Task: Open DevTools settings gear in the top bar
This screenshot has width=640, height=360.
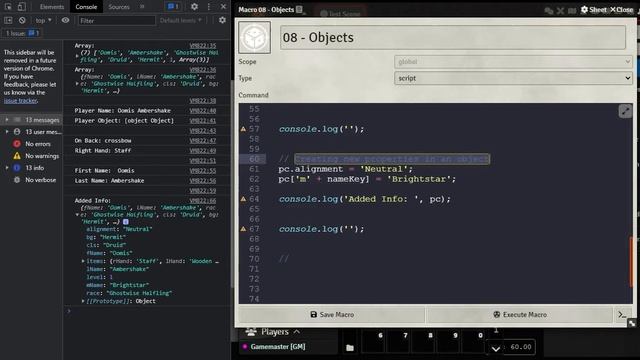Action: coord(194,7)
